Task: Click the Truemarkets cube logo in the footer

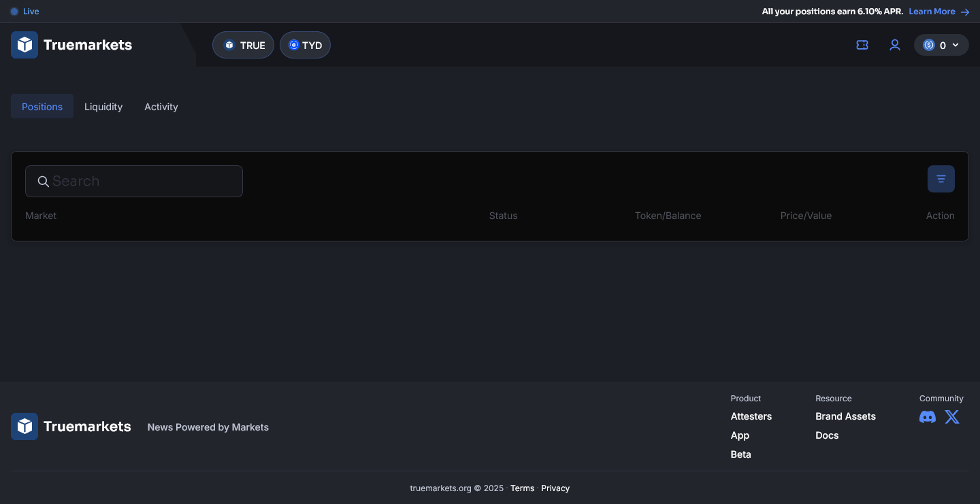Action: tap(24, 426)
